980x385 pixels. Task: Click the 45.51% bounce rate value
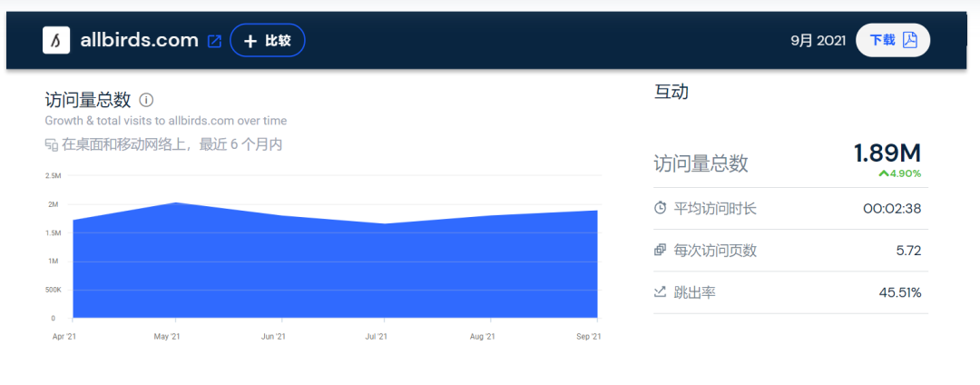point(900,292)
